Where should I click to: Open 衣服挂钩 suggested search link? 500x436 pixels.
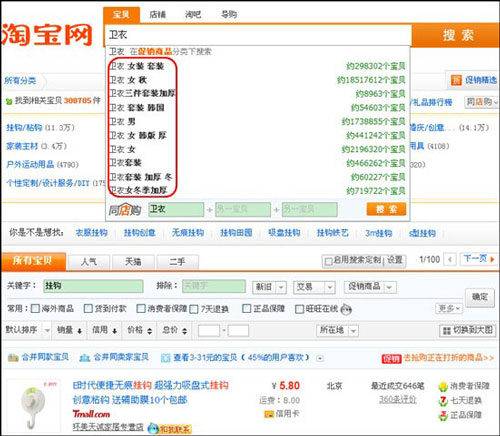92,233
